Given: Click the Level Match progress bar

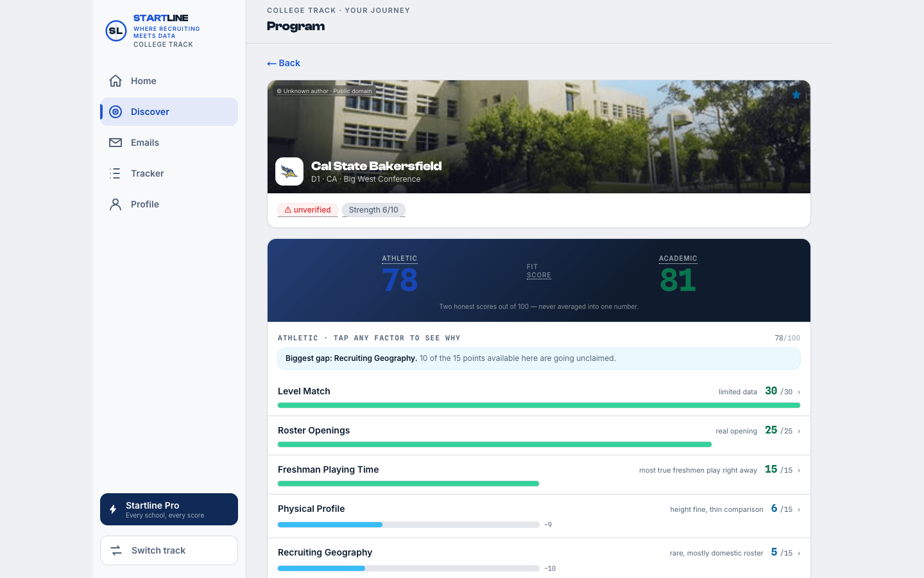Looking at the screenshot, I should point(539,405).
